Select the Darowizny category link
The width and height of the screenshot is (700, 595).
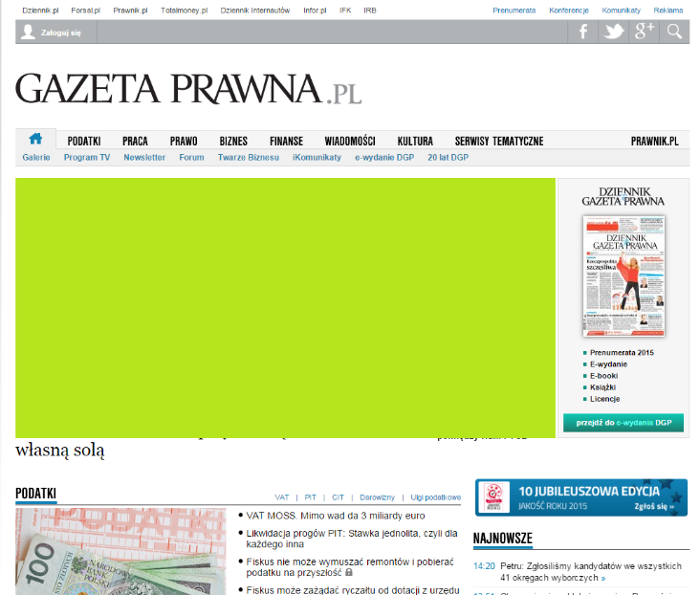click(377, 497)
